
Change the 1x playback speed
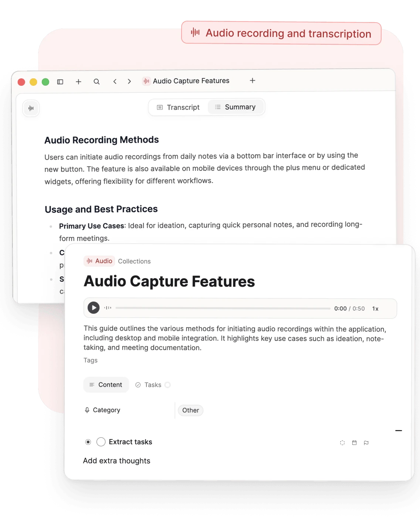[375, 309]
